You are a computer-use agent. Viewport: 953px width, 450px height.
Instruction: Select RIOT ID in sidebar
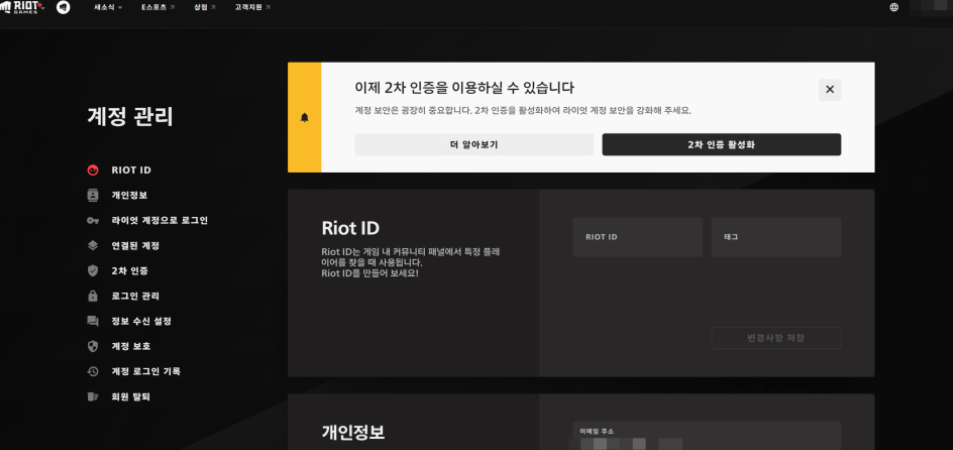point(131,170)
